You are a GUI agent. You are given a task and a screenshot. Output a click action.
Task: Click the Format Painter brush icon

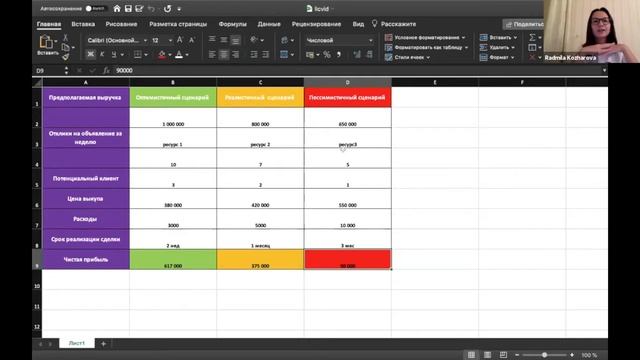[65, 57]
